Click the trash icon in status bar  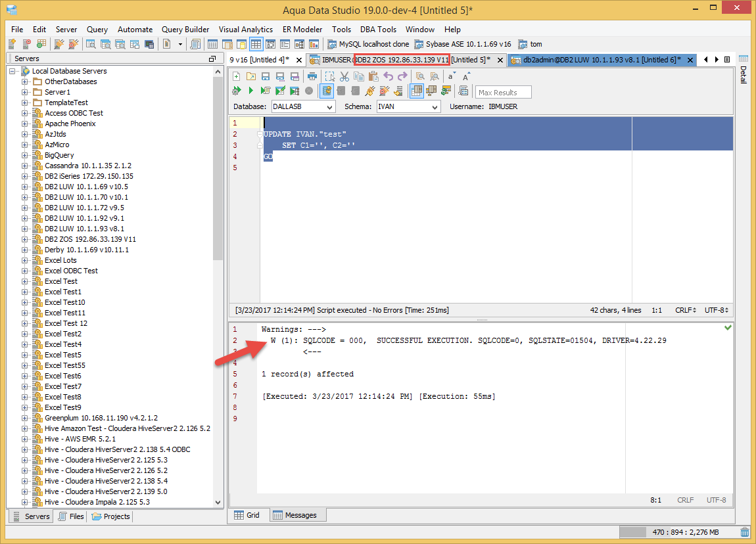(745, 532)
